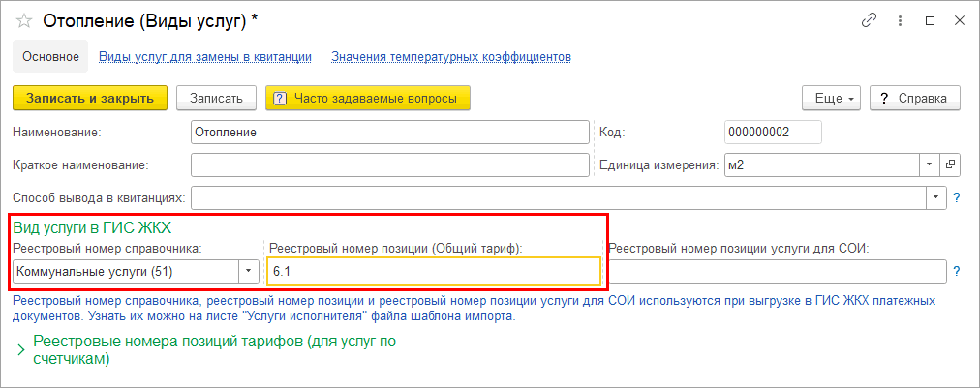The width and height of the screenshot is (980, 388).
Task: Add form to favorites with star icon
Action: [24, 20]
